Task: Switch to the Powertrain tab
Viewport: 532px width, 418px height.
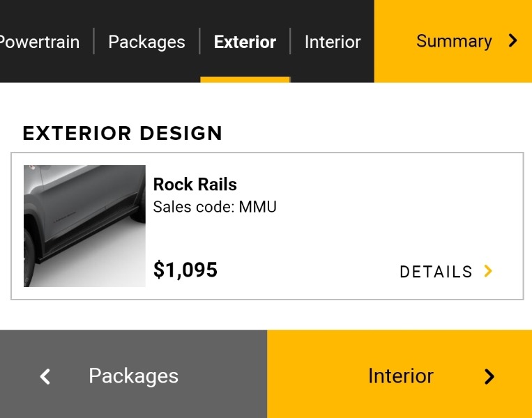Action: point(39,42)
